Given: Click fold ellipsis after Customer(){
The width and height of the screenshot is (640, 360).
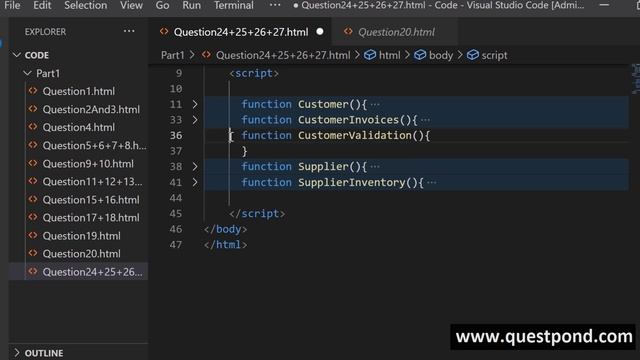Looking at the screenshot, I should point(375,104).
